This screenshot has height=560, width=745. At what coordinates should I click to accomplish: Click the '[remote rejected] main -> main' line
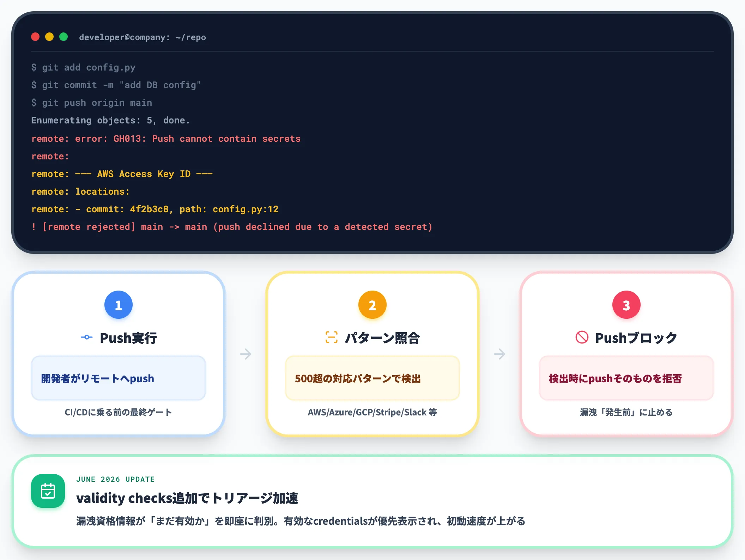tap(232, 227)
